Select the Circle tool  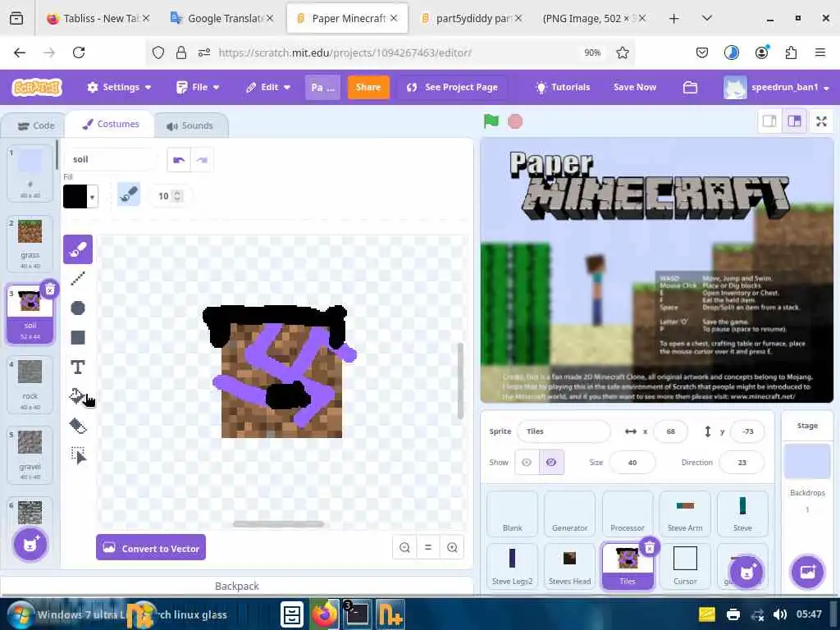(x=78, y=308)
